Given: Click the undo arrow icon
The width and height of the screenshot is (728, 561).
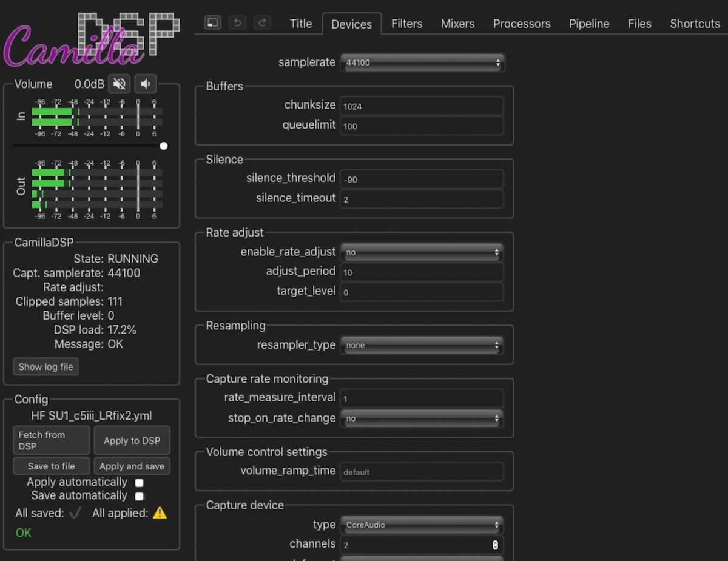Looking at the screenshot, I should (237, 22).
